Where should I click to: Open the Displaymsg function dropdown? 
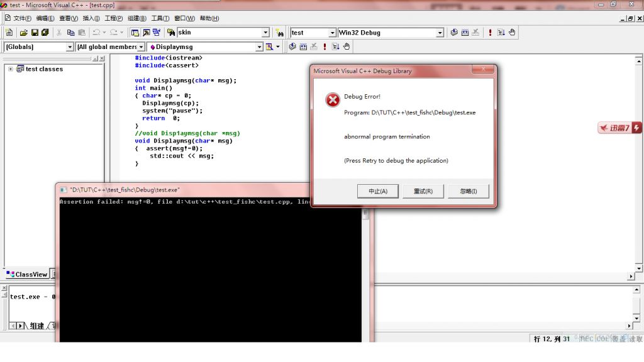[259, 47]
